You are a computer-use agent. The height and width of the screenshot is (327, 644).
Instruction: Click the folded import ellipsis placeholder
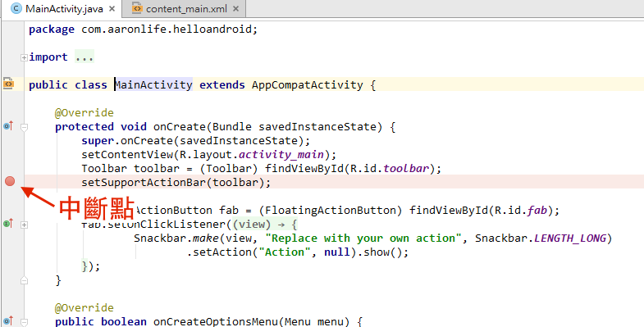pyautogui.click(x=84, y=57)
